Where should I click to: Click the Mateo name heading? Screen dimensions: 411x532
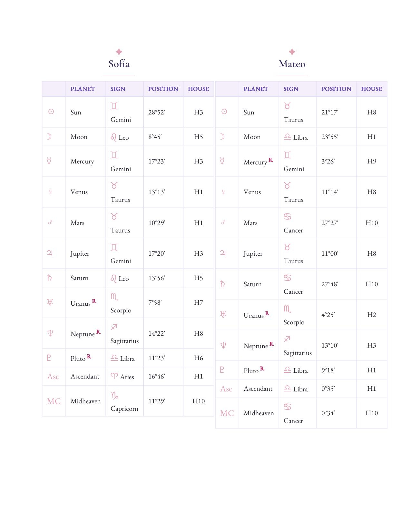click(x=292, y=64)
